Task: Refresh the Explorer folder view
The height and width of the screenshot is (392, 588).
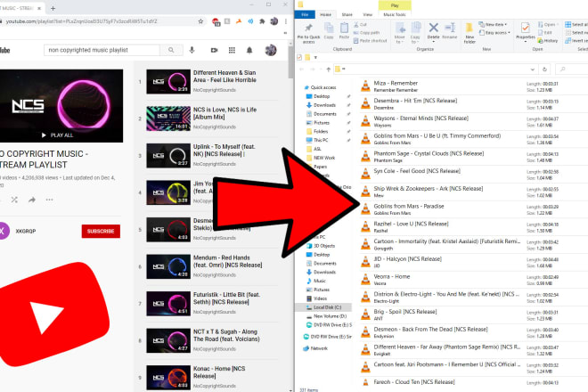Action: pyautogui.click(x=544, y=69)
